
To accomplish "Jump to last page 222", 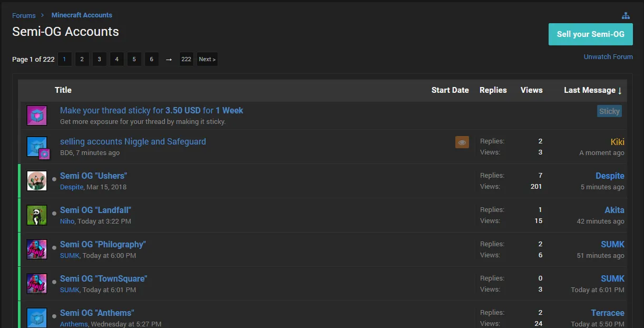I will click(x=186, y=59).
